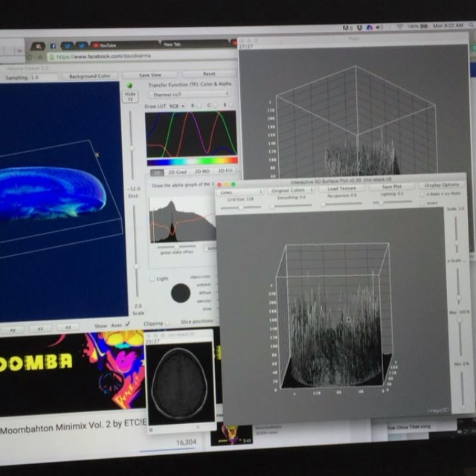Toggle the Clipping checkbox
476x476 pixels.
168,324
